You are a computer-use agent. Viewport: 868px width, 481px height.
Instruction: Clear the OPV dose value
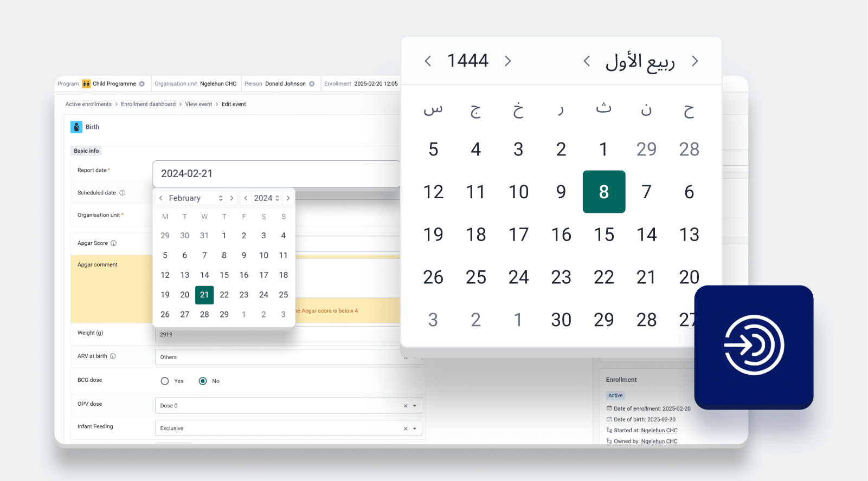[x=406, y=406]
